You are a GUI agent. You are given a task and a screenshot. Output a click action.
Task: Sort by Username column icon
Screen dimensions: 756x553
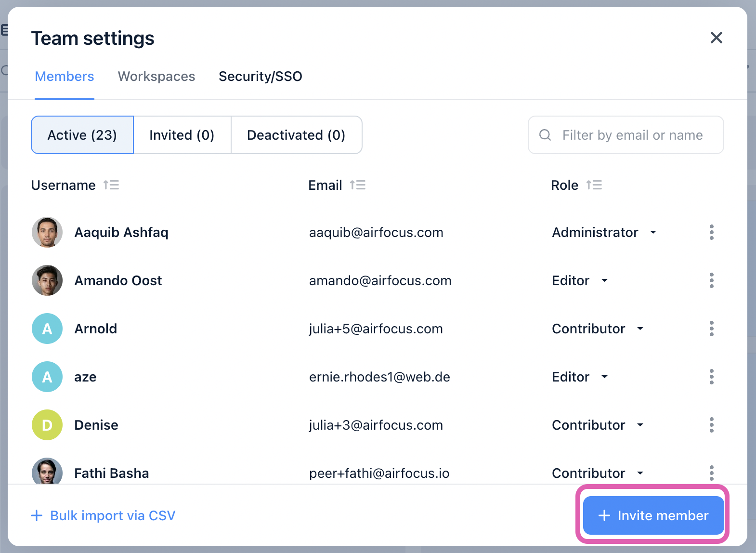111,185
